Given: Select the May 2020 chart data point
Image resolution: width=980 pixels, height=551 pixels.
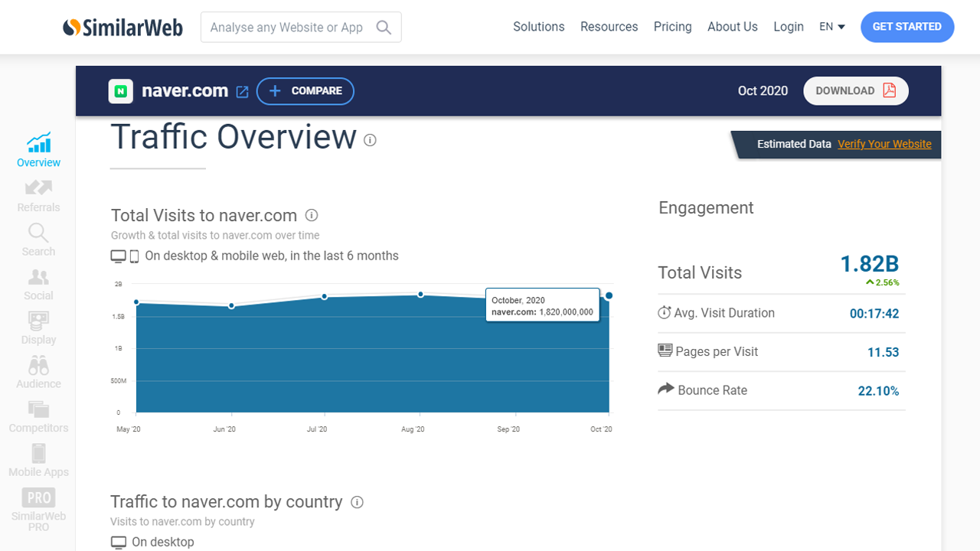Looking at the screenshot, I should [x=136, y=302].
